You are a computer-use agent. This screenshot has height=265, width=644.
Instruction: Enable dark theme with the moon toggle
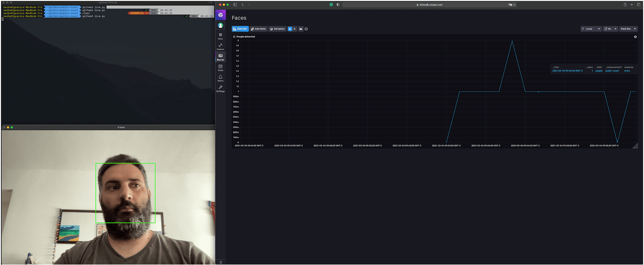289,29
